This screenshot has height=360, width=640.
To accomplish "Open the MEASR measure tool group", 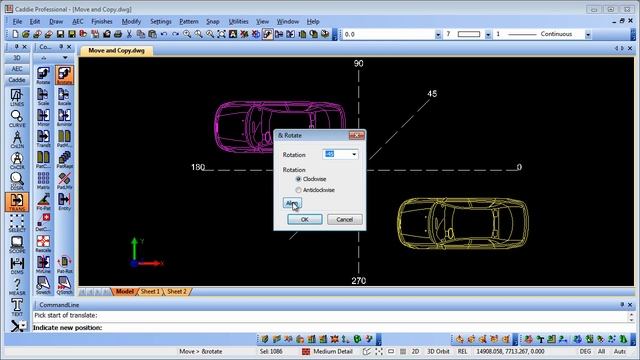I will click(17, 287).
